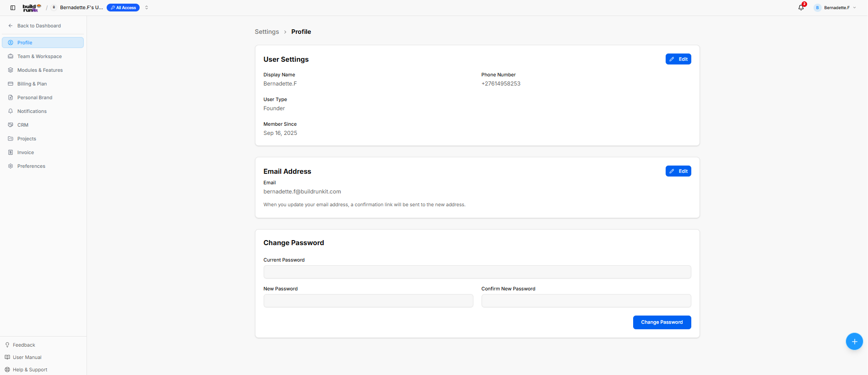Select the All Access badge

pos(123,8)
